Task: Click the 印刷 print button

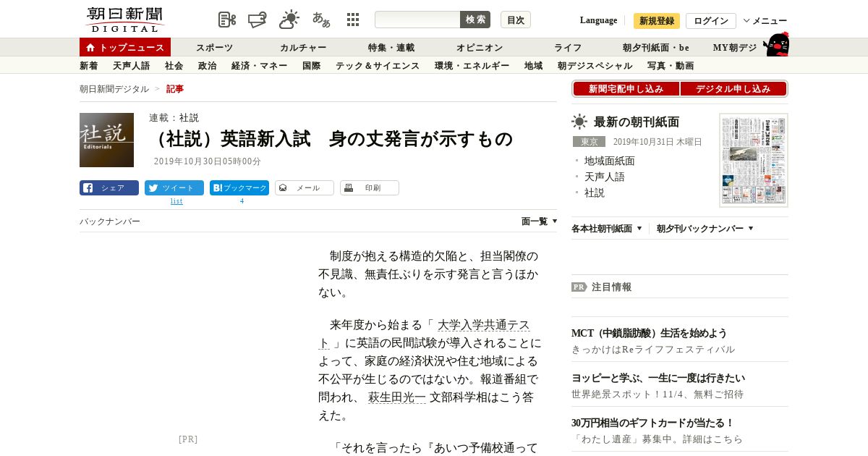Action: click(370, 188)
